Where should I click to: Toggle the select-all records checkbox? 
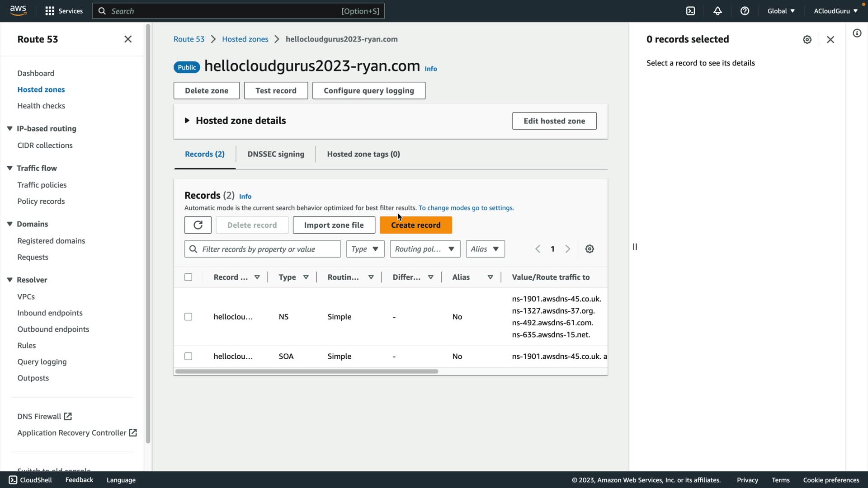point(189,277)
